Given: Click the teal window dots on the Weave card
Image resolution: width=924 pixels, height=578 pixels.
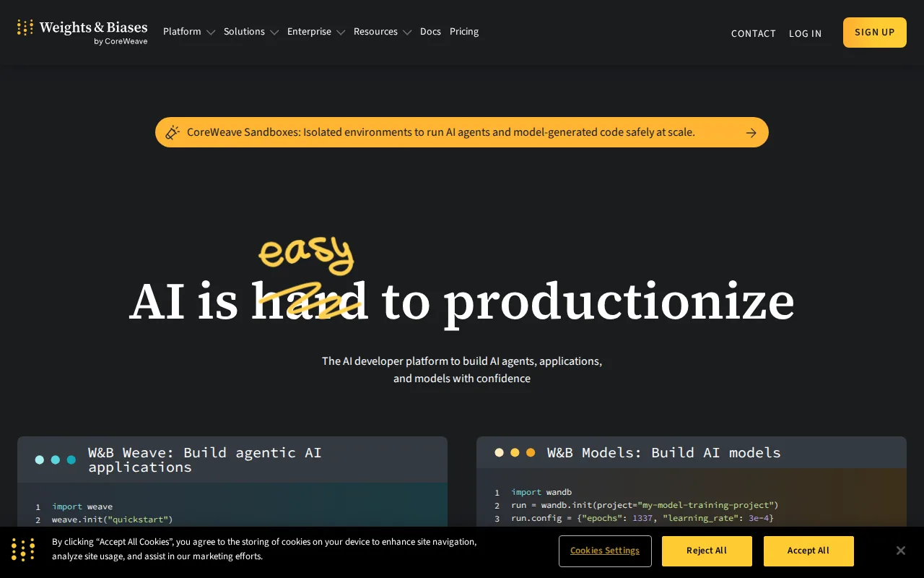Looking at the screenshot, I should point(56,460).
